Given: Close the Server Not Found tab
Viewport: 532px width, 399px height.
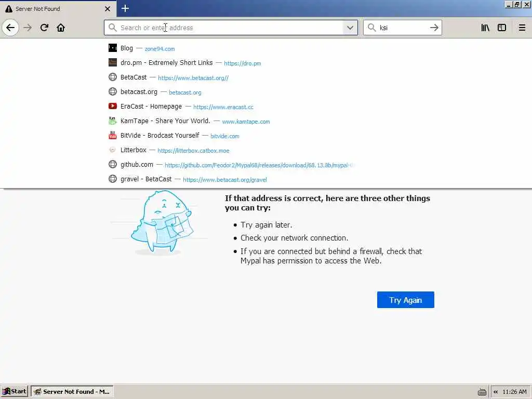Looking at the screenshot, I should [108, 9].
